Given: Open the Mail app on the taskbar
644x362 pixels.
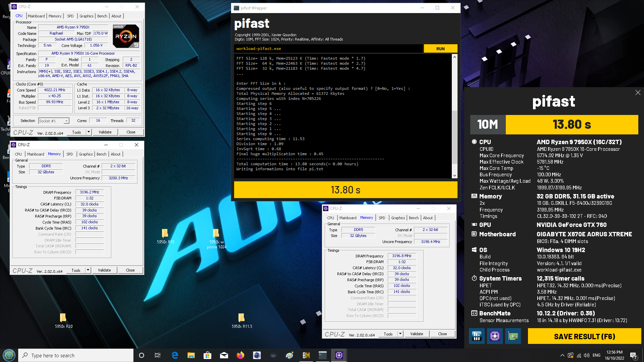Looking at the screenshot, I should [x=224, y=355].
